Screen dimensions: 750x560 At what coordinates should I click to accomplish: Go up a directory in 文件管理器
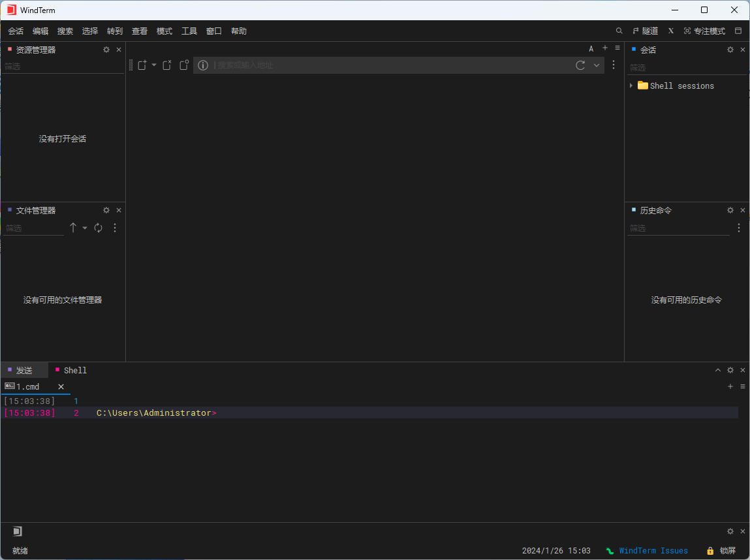click(x=73, y=228)
